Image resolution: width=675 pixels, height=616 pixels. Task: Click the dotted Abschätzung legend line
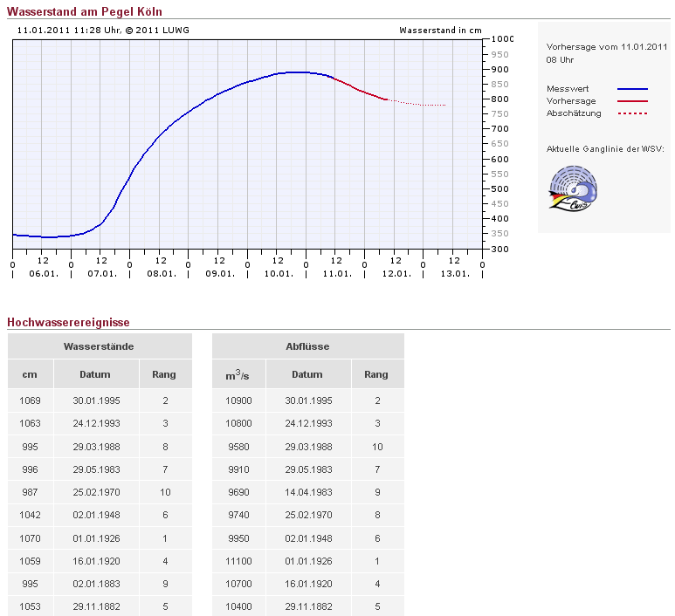point(632,113)
